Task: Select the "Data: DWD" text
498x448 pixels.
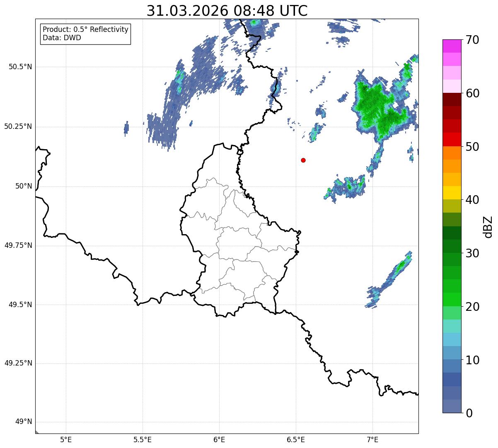Action: [62, 38]
